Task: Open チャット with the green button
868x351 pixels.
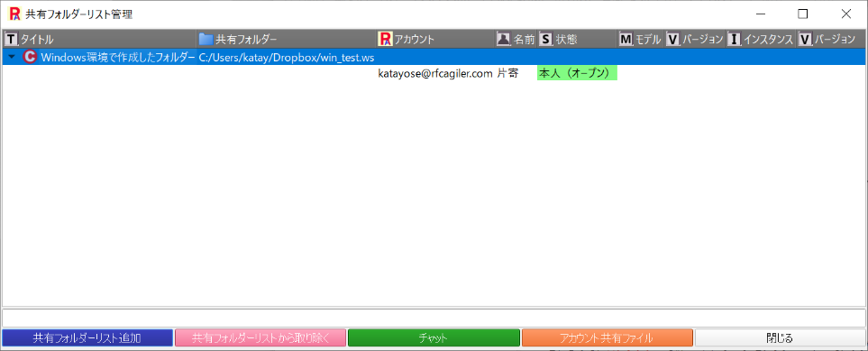Action: [434, 338]
